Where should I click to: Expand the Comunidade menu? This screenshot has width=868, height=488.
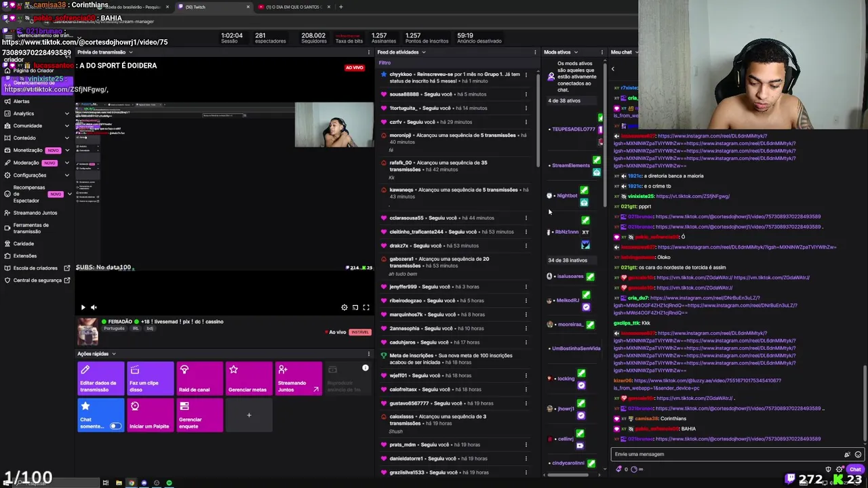click(67, 125)
